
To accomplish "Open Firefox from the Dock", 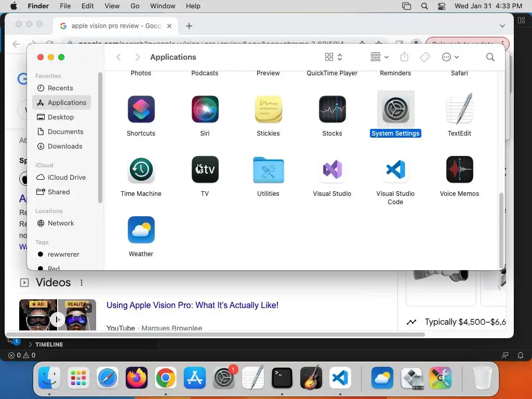I will pyautogui.click(x=137, y=378).
